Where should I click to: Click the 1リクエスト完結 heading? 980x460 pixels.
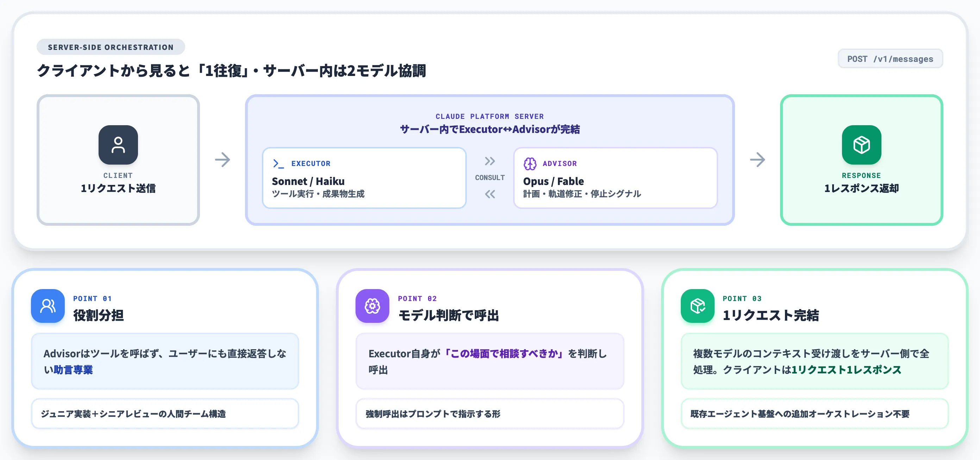coord(771,315)
